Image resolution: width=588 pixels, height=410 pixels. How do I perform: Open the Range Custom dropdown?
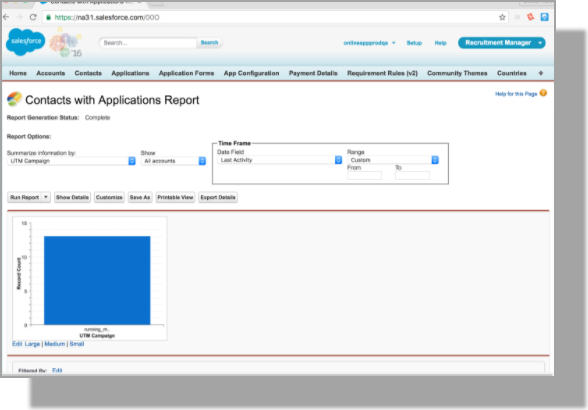(x=393, y=160)
